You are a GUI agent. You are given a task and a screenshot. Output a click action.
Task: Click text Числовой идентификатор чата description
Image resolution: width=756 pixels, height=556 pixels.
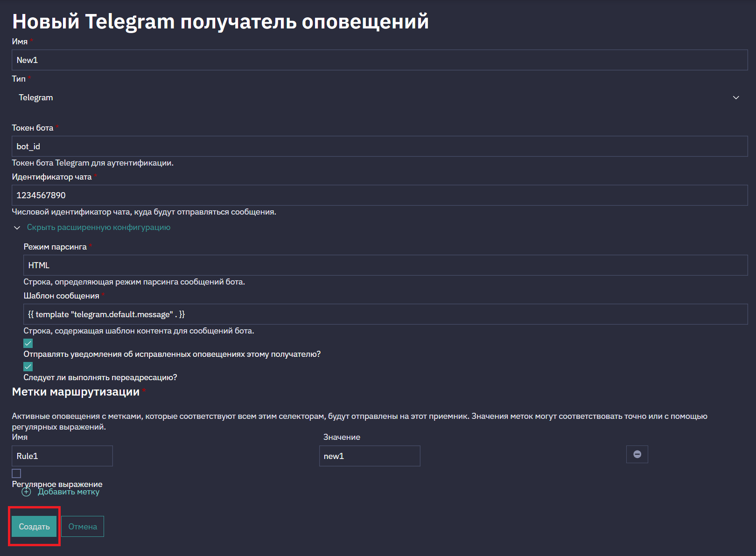[x=144, y=212]
